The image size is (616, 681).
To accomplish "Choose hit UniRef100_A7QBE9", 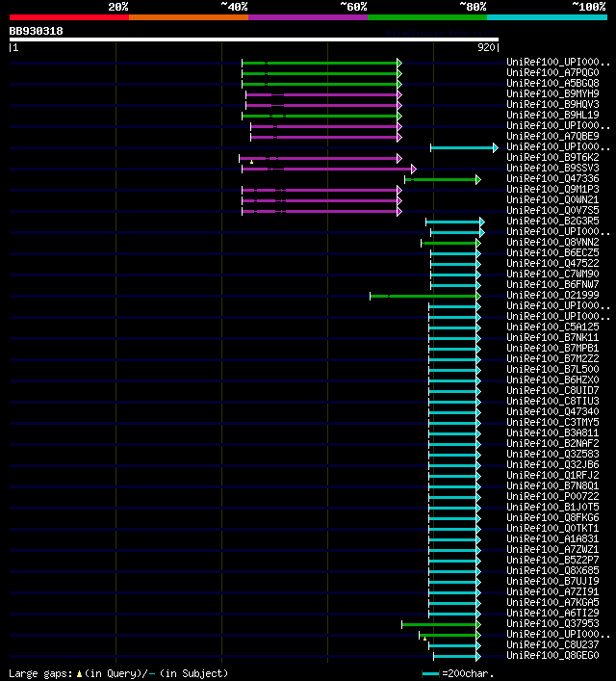I will pyautogui.click(x=552, y=136).
